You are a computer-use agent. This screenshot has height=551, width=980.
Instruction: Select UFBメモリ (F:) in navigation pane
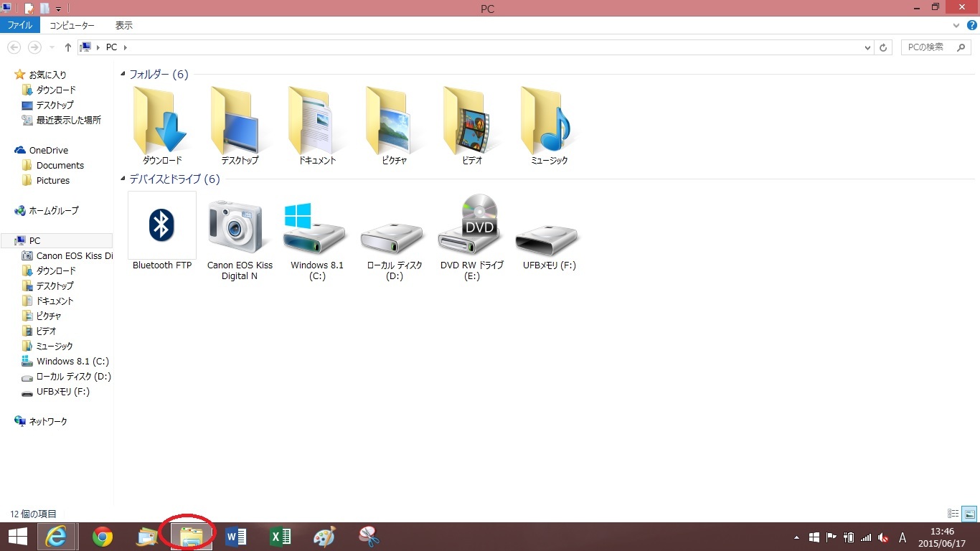(x=63, y=391)
